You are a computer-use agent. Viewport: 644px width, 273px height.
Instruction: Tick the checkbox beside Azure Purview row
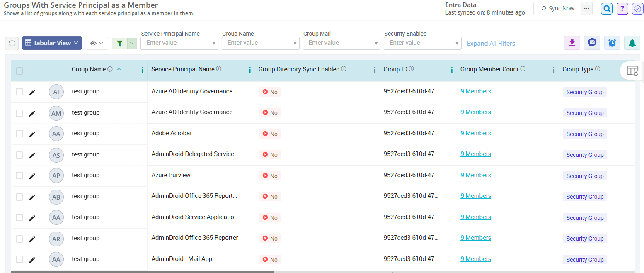(19, 176)
